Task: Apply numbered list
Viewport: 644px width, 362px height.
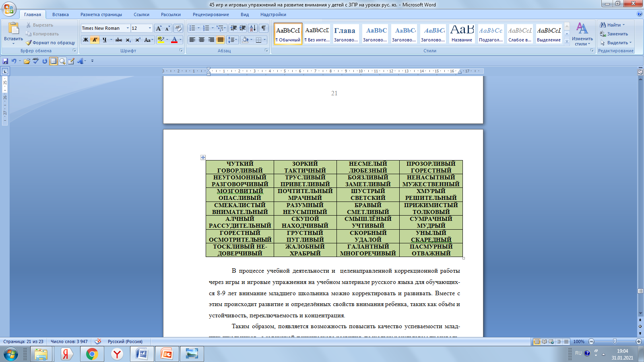Action: pyautogui.click(x=206, y=28)
